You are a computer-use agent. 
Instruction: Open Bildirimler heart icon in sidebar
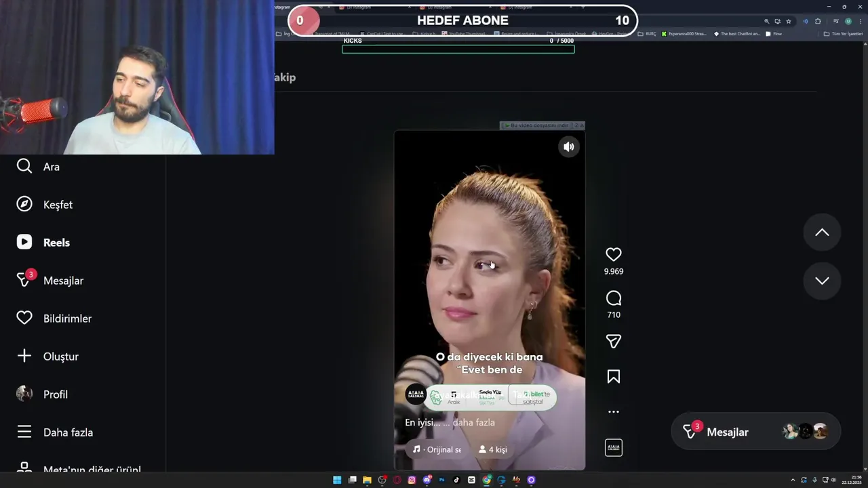pyautogui.click(x=24, y=318)
